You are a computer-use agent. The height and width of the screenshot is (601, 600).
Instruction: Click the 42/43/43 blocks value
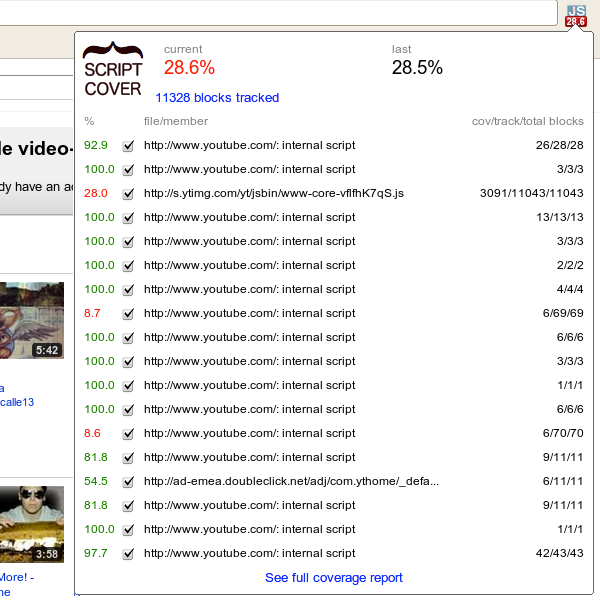click(559, 553)
